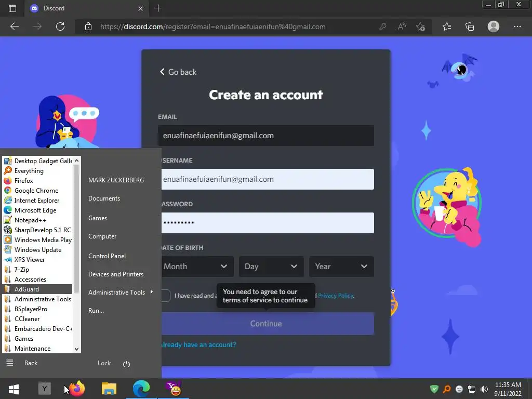Open the Privacy Policy link
This screenshot has width=532, height=399.
point(336,296)
